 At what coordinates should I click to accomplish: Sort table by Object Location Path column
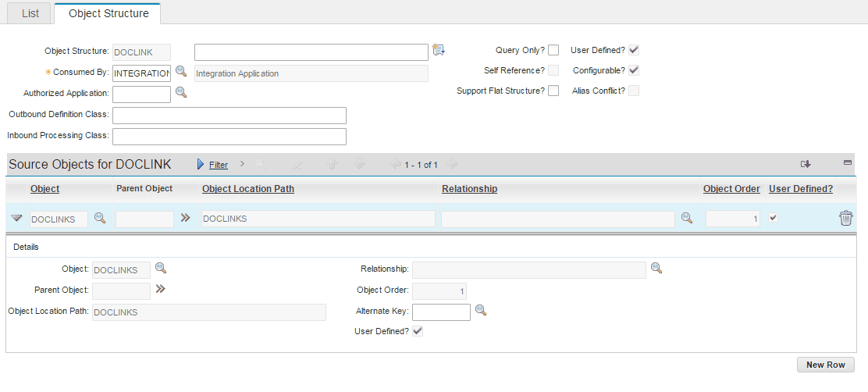click(x=247, y=189)
